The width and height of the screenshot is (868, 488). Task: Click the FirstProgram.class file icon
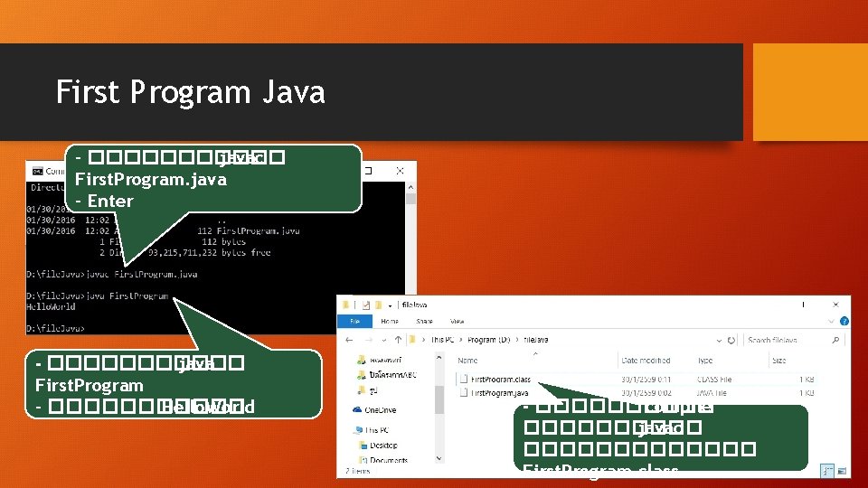(464, 379)
